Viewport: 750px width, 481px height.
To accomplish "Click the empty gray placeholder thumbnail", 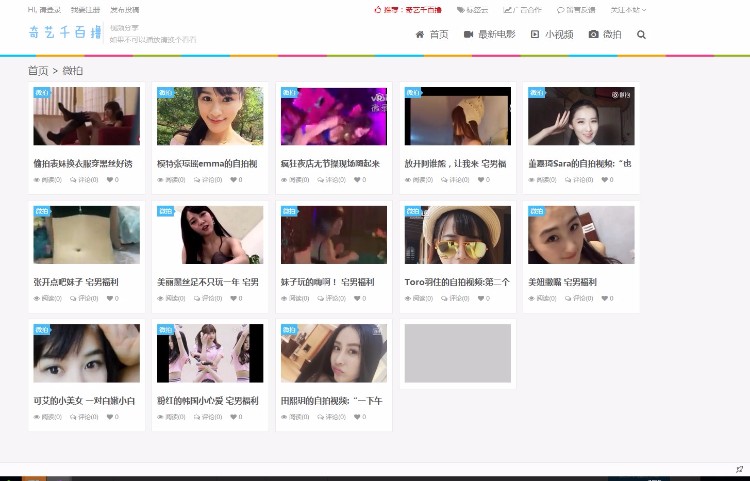I will click(458, 353).
